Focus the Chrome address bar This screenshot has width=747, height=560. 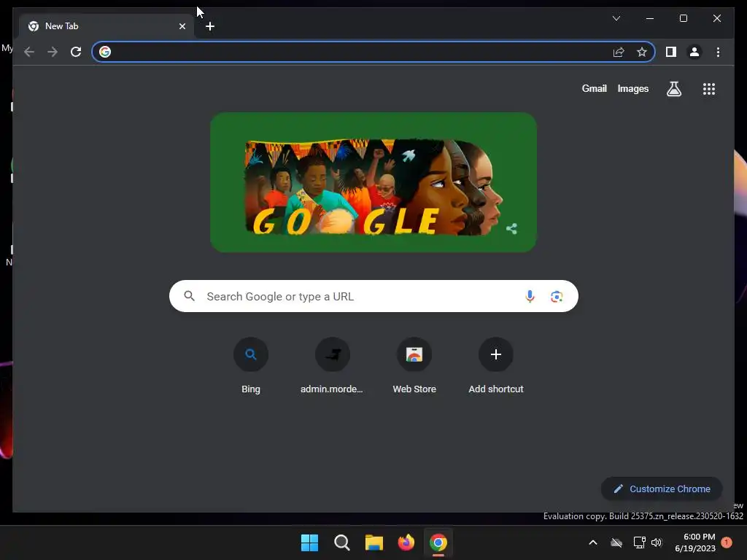(x=373, y=52)
